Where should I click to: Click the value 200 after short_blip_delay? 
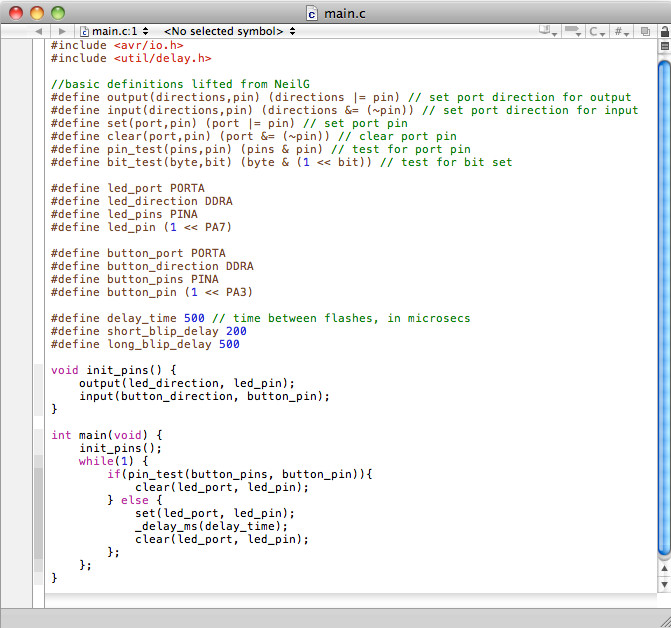(x=236, y=331)
